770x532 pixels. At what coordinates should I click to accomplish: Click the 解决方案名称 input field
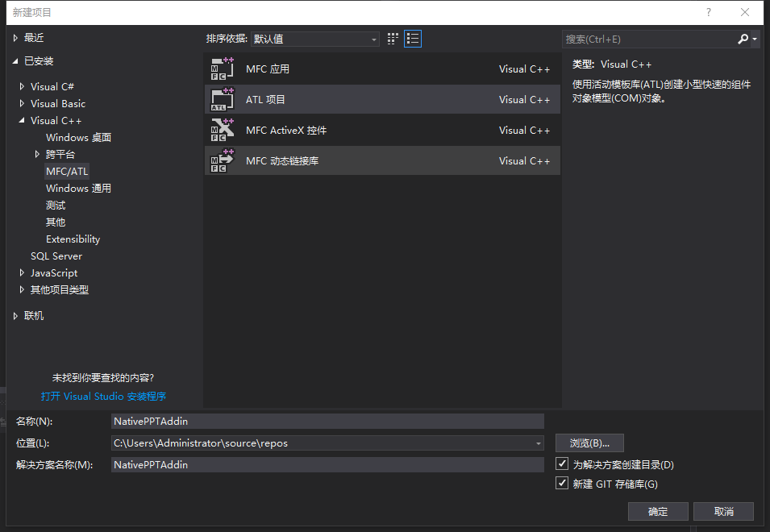(327, 465)
